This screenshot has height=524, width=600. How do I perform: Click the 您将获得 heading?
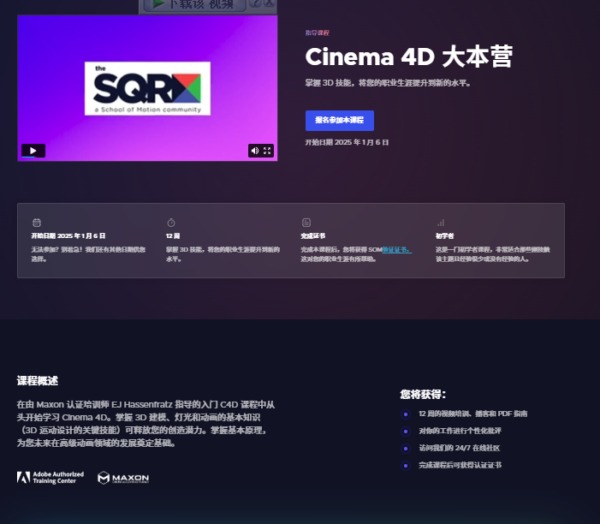pyautogui.click(x=423, y=394)
